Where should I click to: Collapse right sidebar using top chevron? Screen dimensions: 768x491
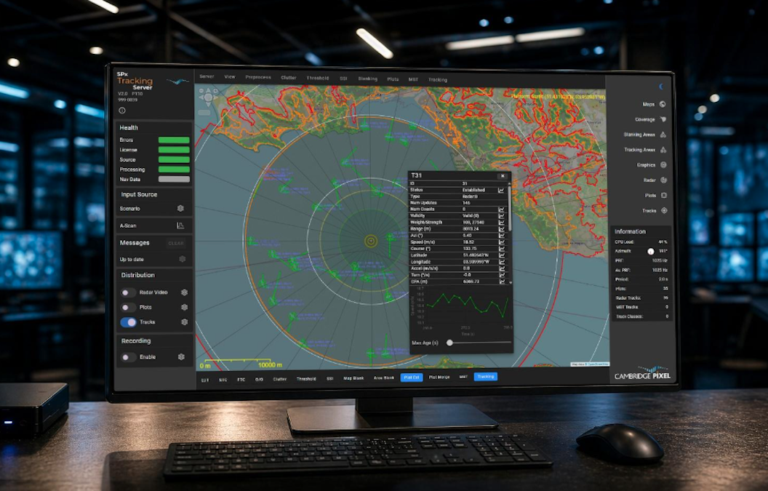661,86
